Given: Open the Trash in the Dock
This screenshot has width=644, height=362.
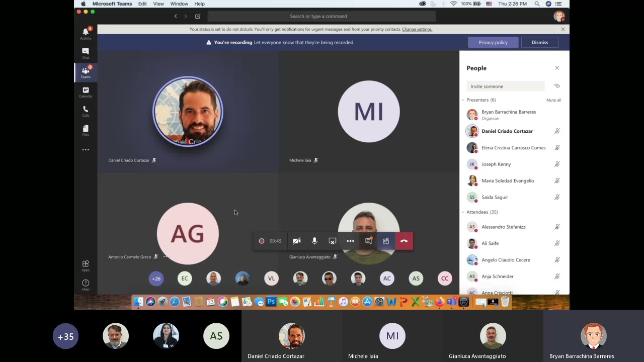Looking at the screenshot, I should (x=505, y=302).
